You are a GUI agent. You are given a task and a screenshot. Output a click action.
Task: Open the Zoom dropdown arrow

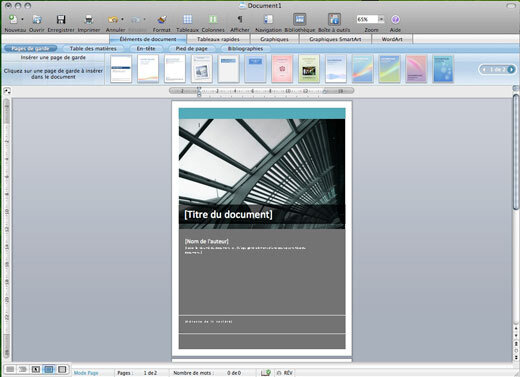coord(381,19)
